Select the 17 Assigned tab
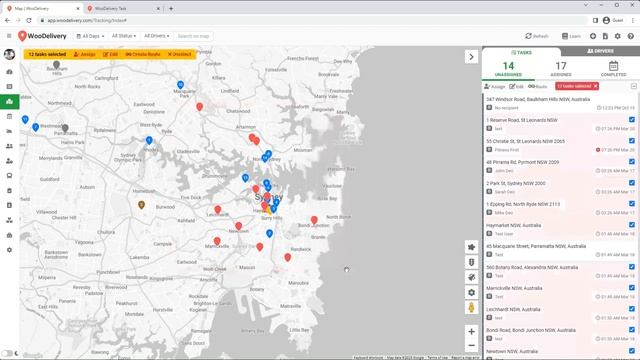 click(561, 69)
